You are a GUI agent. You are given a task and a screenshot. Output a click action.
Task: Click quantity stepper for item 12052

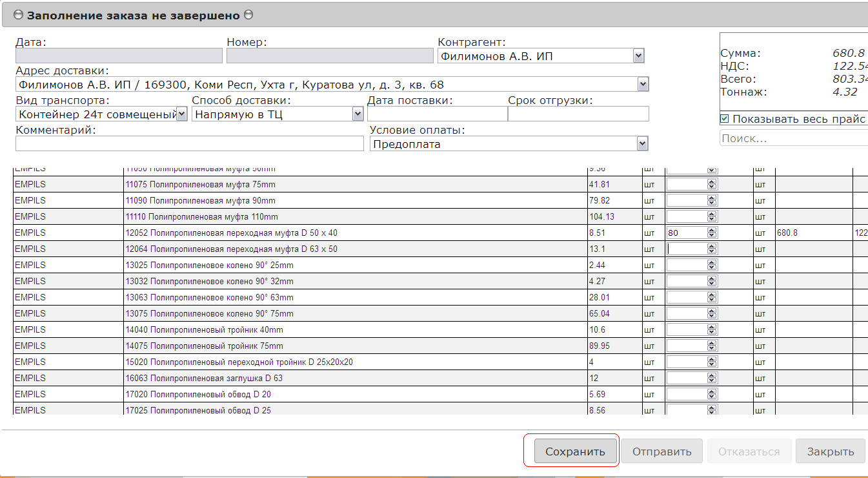(712, 233)
